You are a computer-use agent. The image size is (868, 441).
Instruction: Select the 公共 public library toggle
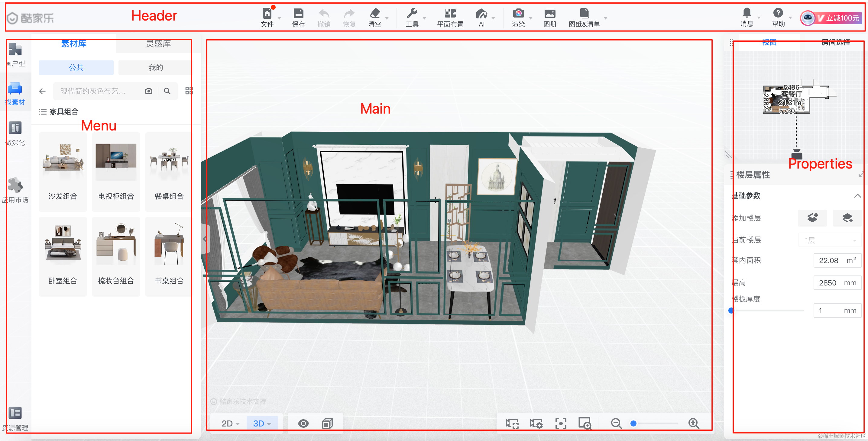click(x=76, y=67)
